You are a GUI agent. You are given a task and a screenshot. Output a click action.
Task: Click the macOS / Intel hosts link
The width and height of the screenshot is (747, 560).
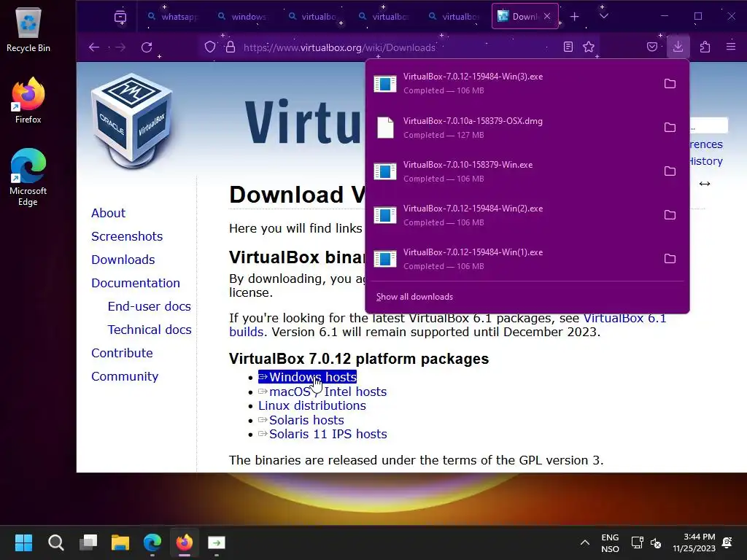(322, 392)
